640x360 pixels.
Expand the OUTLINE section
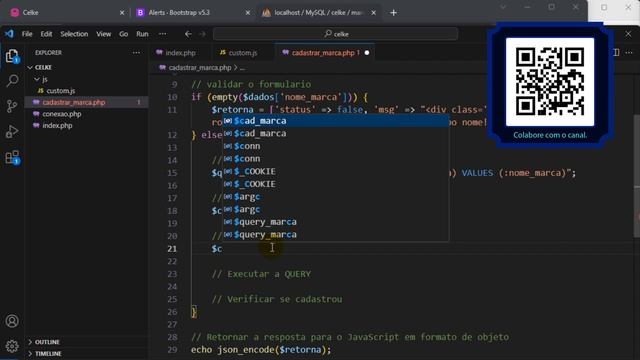click(86, 342)
